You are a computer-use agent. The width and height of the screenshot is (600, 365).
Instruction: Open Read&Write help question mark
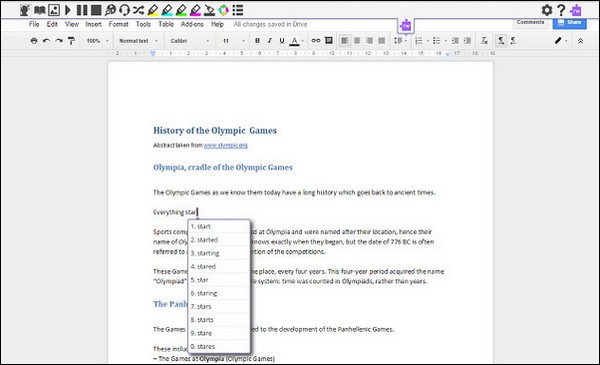pyautogui.click(x=561, y=10)
